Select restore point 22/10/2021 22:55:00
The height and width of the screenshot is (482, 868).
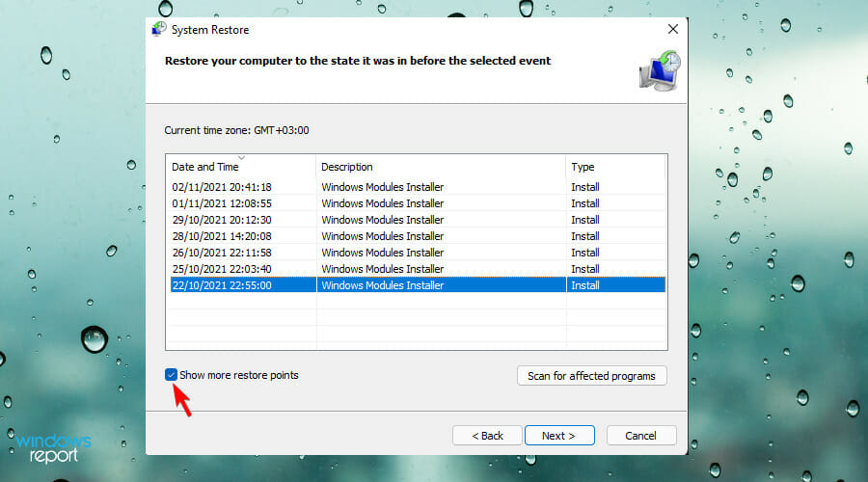[x=418, y=285]
